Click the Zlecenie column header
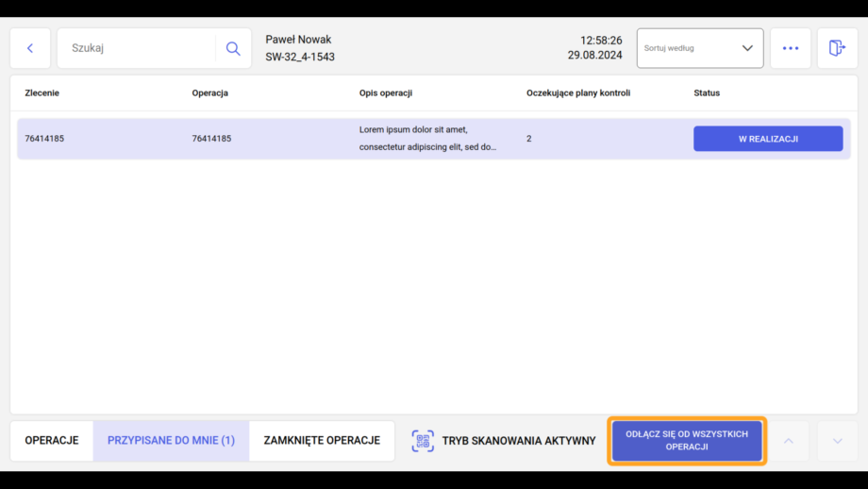 tap(42, 93)
